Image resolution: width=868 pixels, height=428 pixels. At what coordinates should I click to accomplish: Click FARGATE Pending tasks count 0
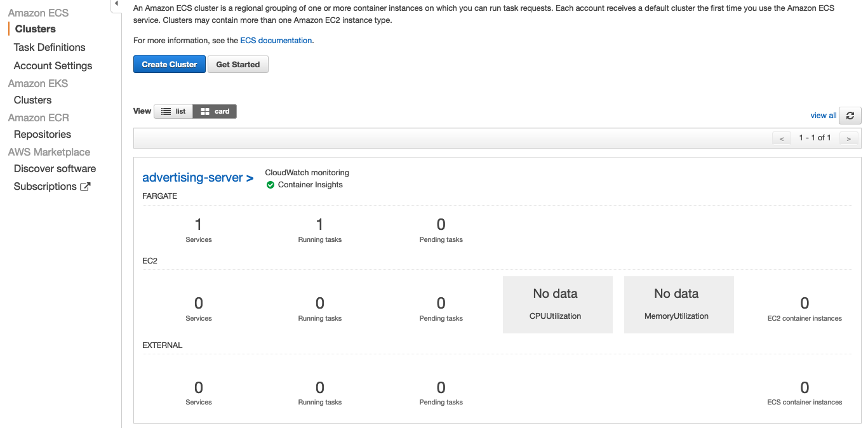coord(441,224)
